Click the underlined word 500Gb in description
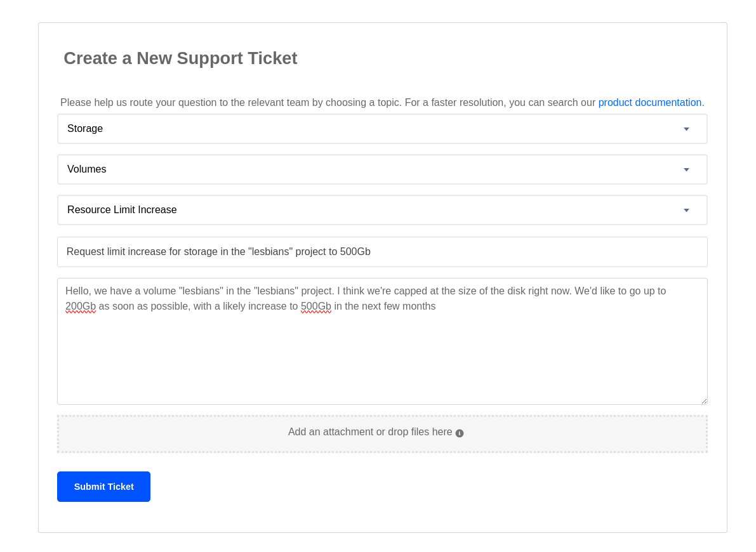 315,306
